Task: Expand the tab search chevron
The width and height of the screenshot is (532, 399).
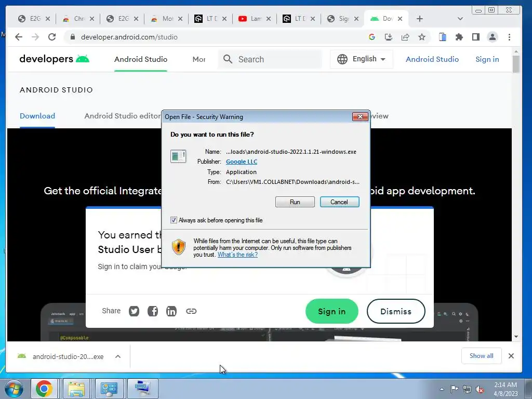Action: 460,19
